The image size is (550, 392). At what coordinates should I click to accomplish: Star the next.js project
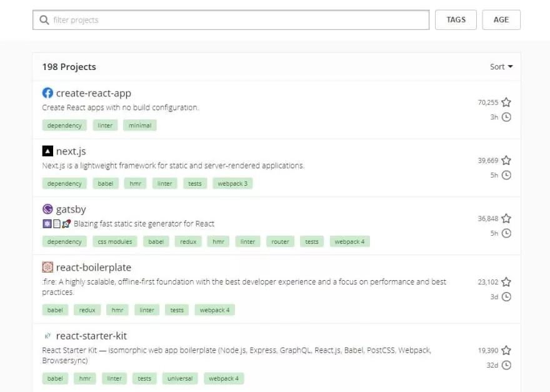[506, 161]
